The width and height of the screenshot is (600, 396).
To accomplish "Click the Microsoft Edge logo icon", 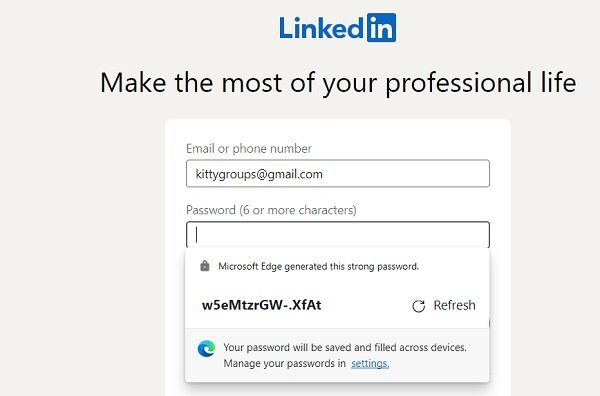I will click(x=206, y=349).
